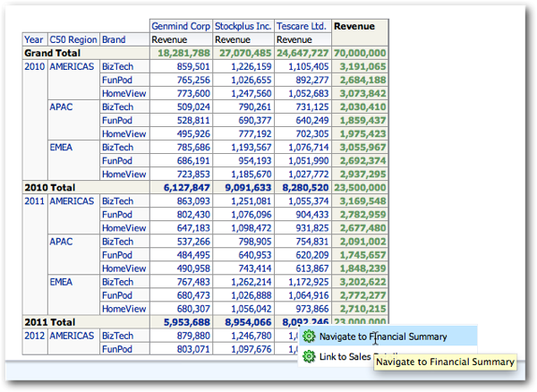Click EMEA region under 2010

(x=61, y=147)
